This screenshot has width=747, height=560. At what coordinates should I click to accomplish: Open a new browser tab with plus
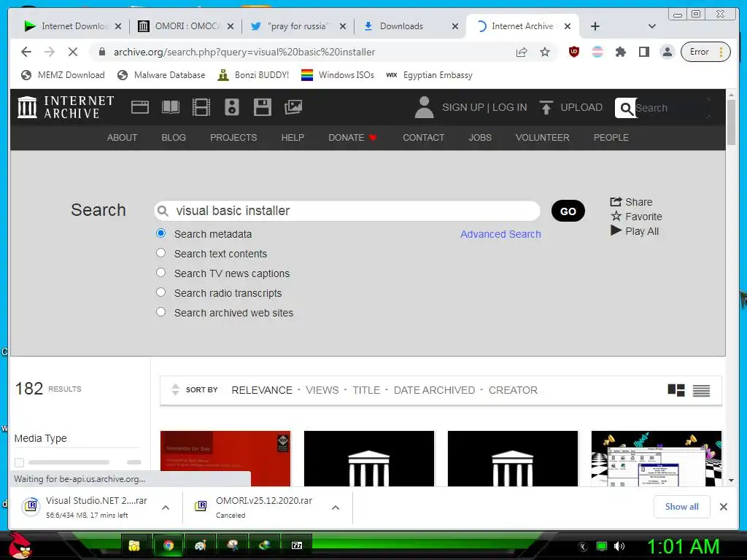point(595,26)
